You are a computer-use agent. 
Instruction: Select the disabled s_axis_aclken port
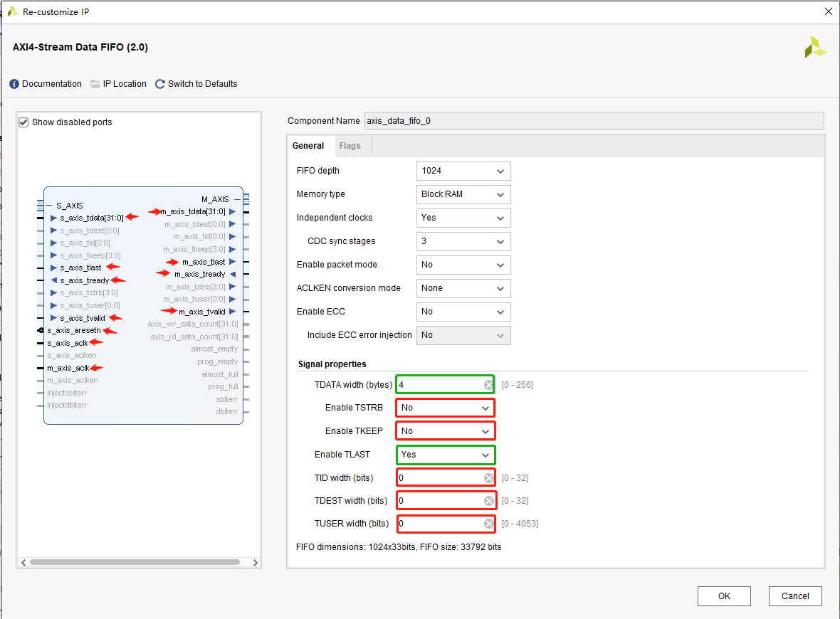click(72, 356)
